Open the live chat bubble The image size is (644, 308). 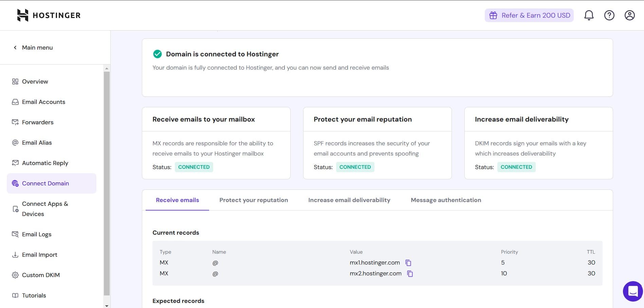633,291
